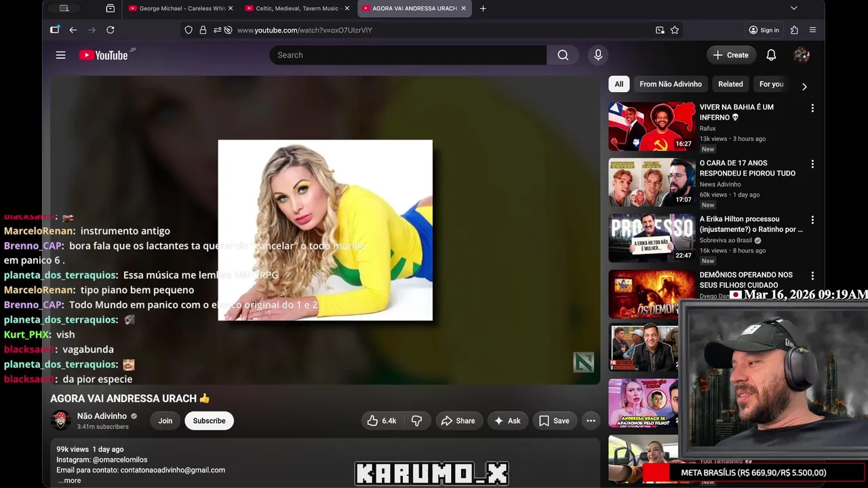
Task: Subscribe to Não Adivinho channel
Action: (209, 421)
